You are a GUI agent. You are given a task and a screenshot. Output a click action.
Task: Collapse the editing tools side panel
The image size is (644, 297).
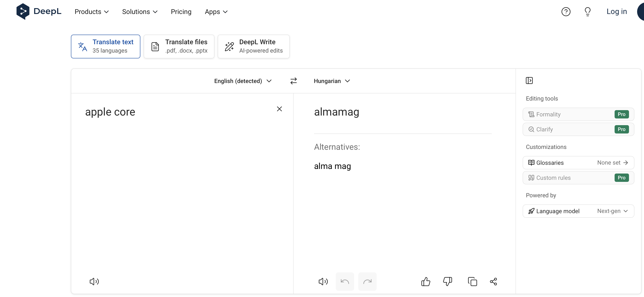point(529,81)
